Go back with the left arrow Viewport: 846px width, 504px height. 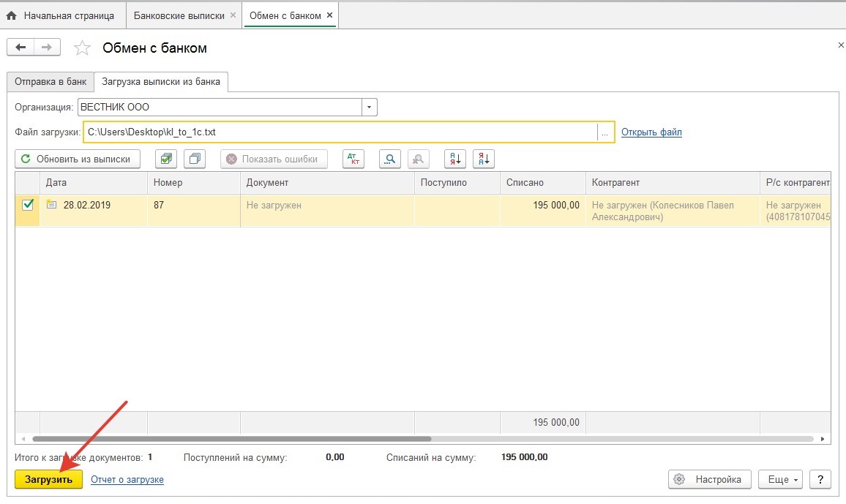click(x=20, y=48)
